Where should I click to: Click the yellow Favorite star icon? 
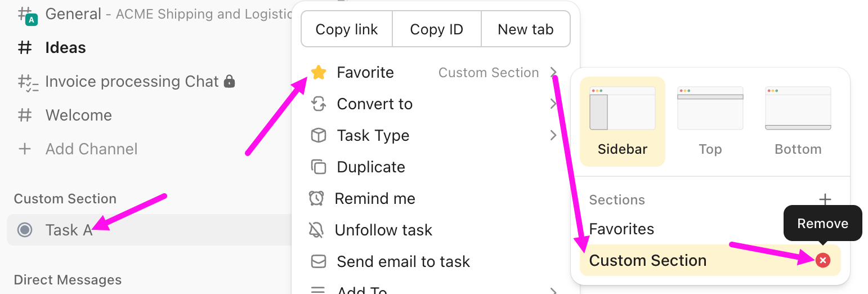point(319,72)
